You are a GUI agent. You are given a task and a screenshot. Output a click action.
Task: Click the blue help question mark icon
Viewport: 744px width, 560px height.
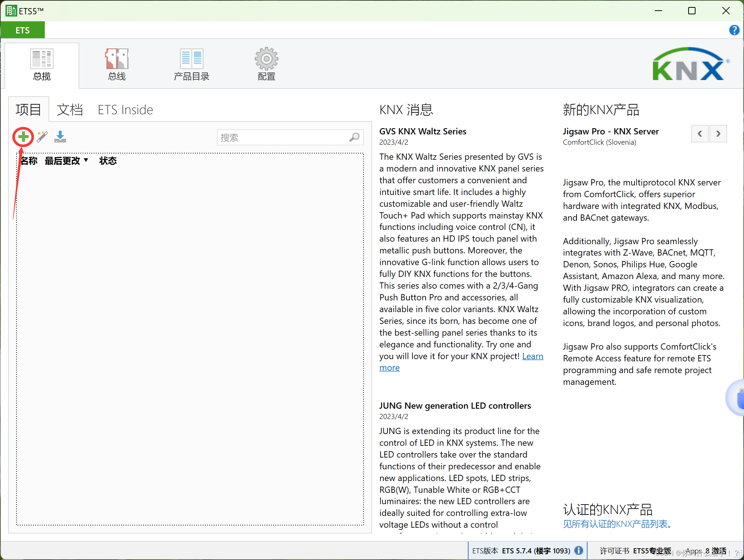[734, 30]
